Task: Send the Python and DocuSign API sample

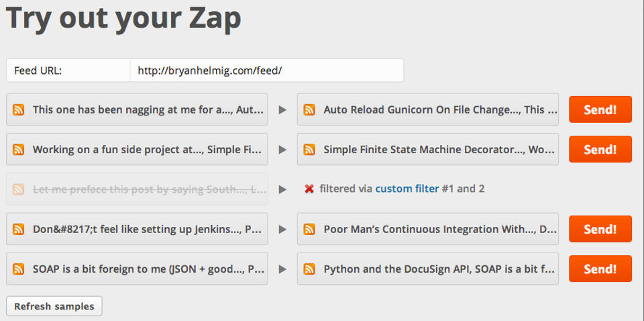Action: point(600,269)
